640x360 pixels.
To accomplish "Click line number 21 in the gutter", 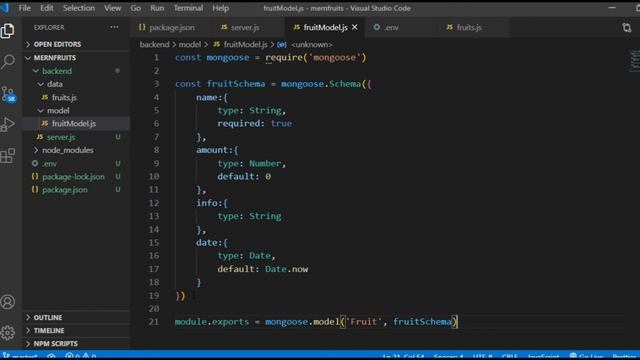I will tap(154, 322).
